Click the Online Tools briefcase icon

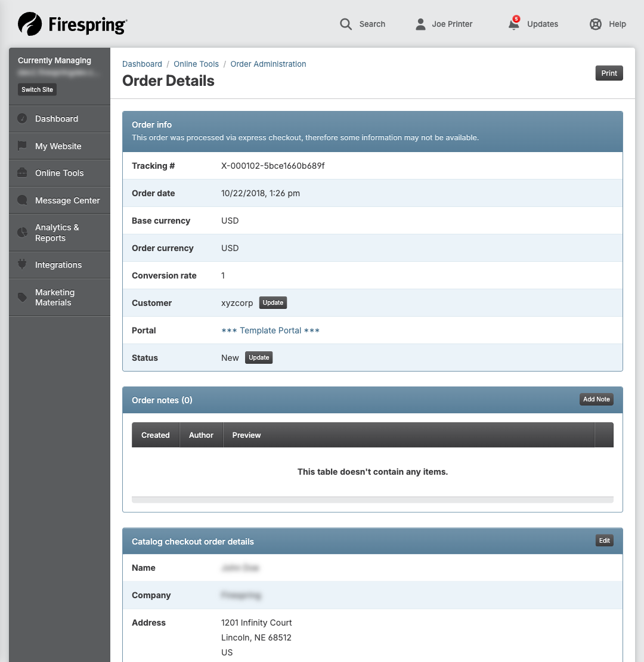(x=22, y=173)
